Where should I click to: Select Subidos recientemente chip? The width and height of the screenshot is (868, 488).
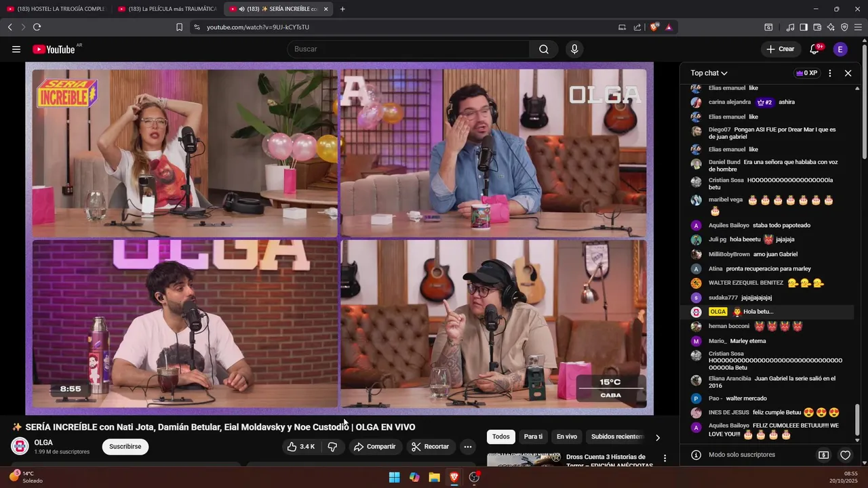[617, 436]
